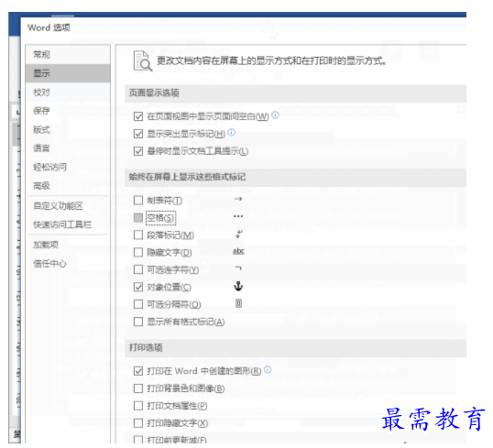Toggle 显示突出显示标记 checkbox
This screenshot has width=493, height=448.
(138, 134)
